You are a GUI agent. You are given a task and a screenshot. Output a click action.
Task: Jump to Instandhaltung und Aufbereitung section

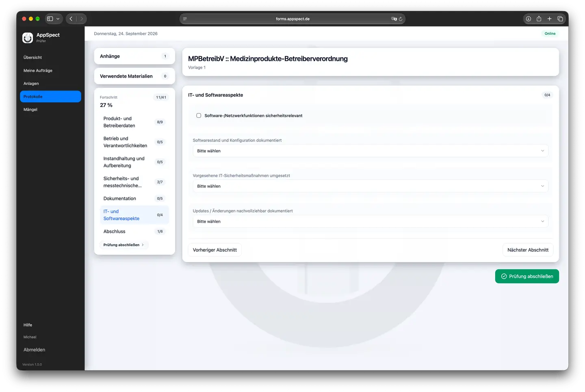[134, 162]
